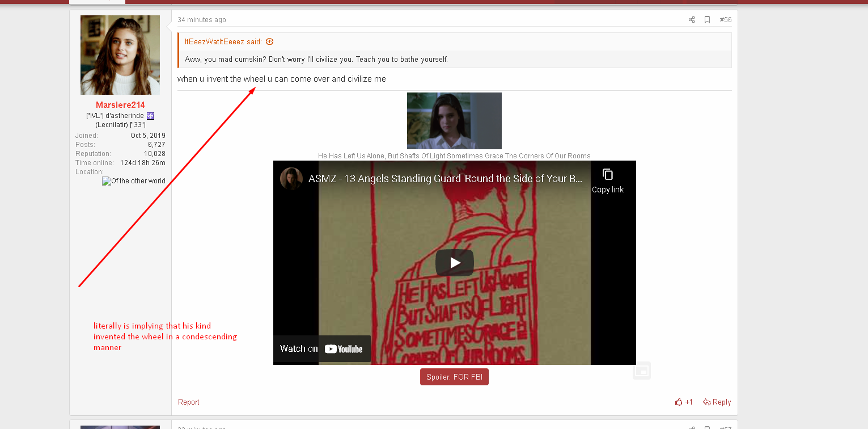Click the user title d'astherinde text

click(120, 120)
